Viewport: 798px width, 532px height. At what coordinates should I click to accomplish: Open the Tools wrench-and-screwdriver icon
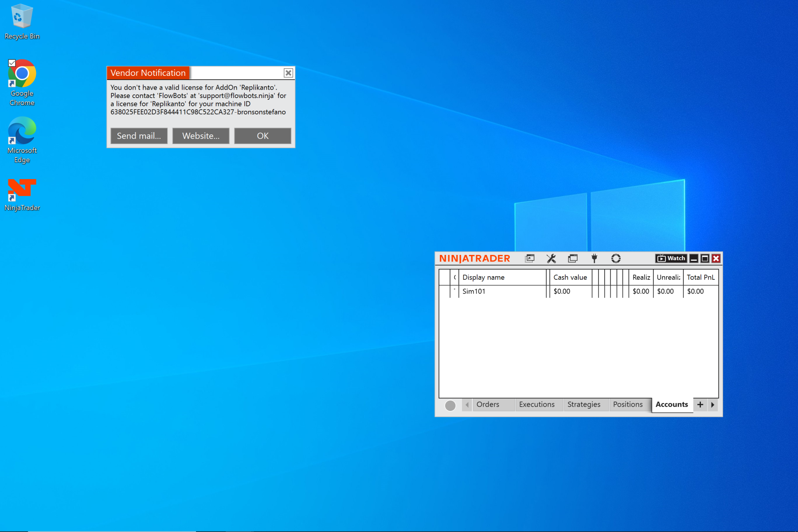tap(551, 258)
